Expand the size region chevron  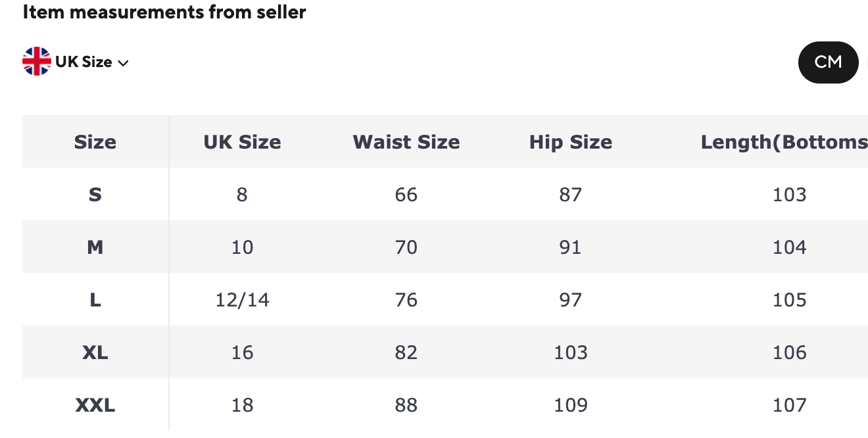tap(123, 62)
